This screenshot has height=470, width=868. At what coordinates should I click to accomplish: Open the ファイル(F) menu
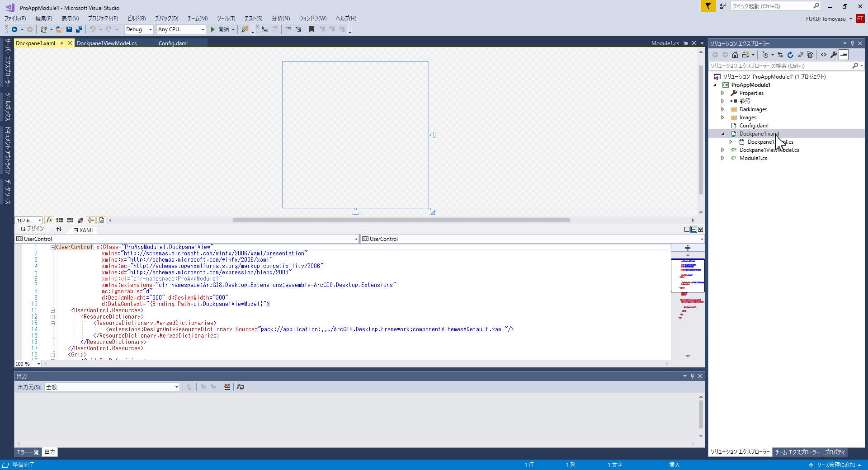point(15,19)
